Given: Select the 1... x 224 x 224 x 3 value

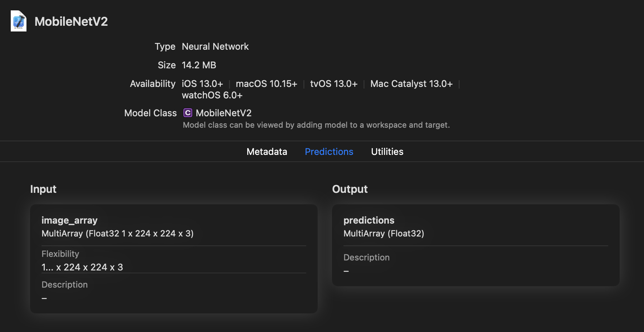Looking at the screenshot, I should pyautogui.click(x=82, y=267).
